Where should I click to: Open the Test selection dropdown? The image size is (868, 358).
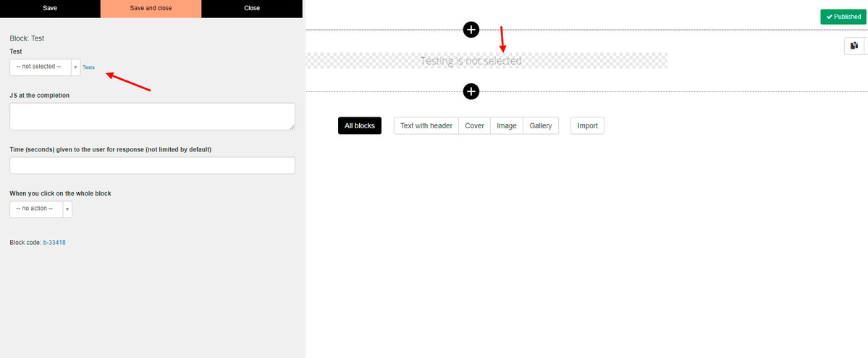click(x=45, y=67)
